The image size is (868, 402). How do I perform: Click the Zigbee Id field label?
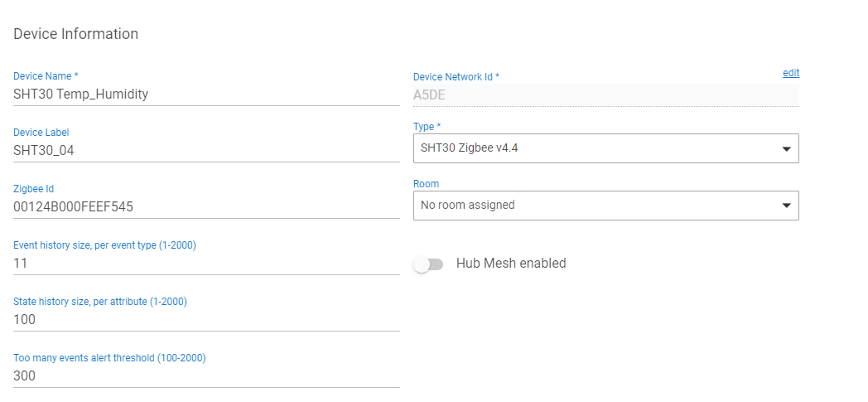[x=33, y=189]
